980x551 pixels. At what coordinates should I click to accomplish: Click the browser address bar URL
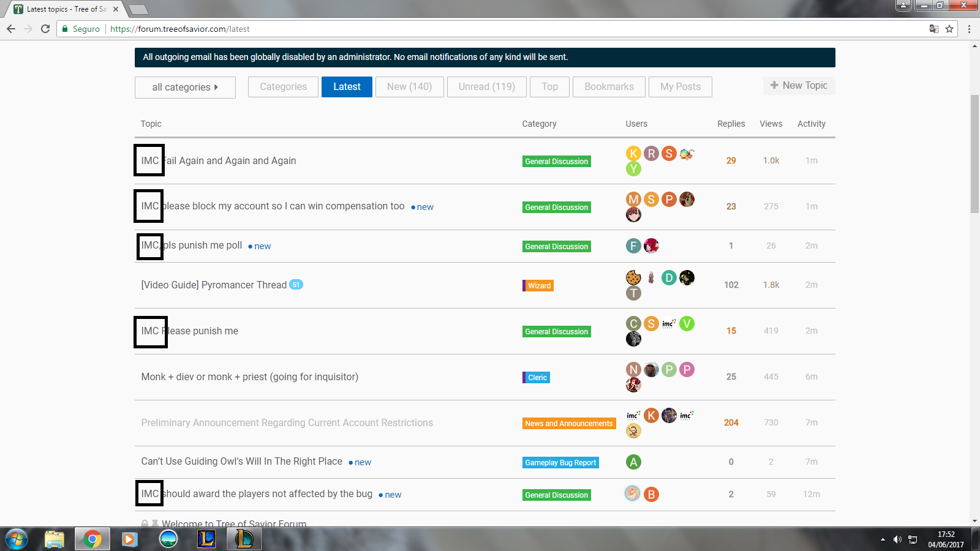(180, 29)
